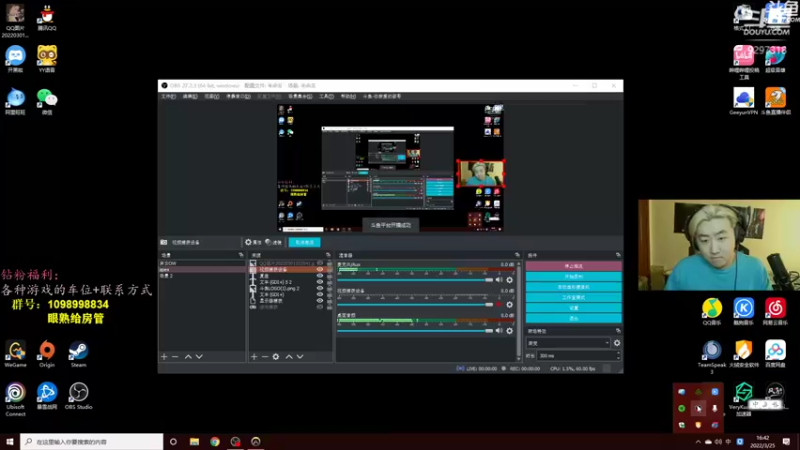Open the 视图(V) View menu
Screen dimensions: 800x450
tap(212, 96)
